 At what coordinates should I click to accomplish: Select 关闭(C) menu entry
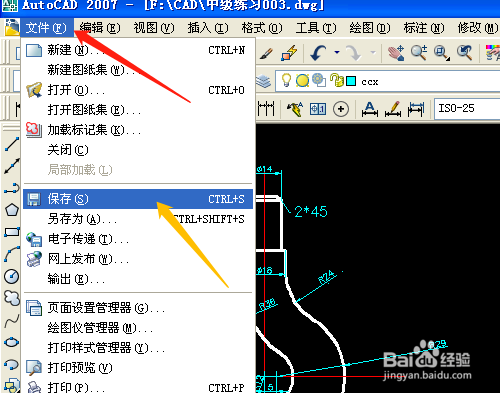coord(138,150)
